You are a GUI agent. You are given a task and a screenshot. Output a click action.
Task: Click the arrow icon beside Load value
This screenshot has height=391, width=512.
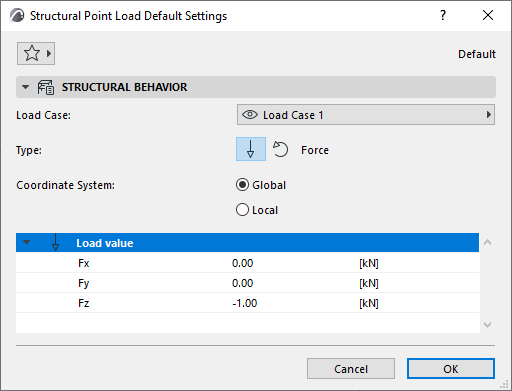(x=55, y=242)
